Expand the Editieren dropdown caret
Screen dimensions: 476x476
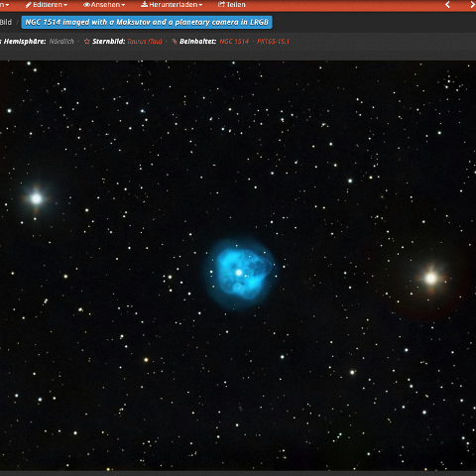(65, 5)
